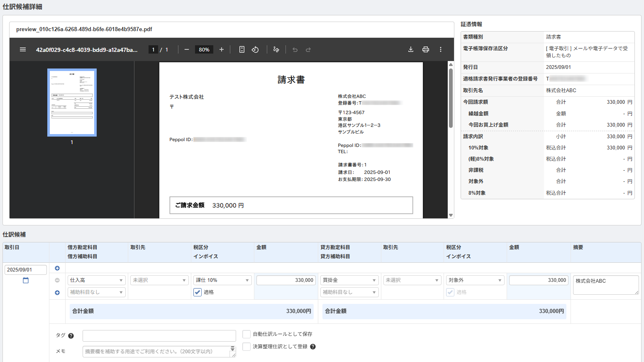Zoom out the PDF with minus icon
644x362 pixels.
187,49
